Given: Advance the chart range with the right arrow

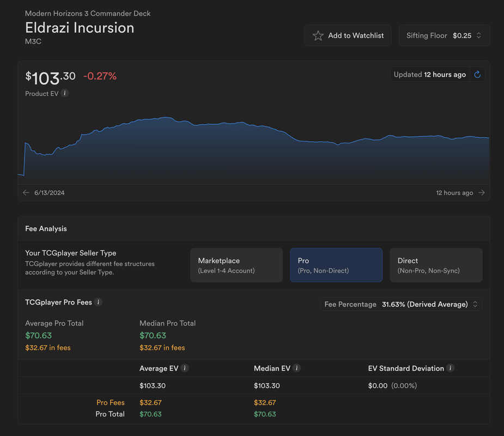Looking at the screenshot, I should pos(482,192).
